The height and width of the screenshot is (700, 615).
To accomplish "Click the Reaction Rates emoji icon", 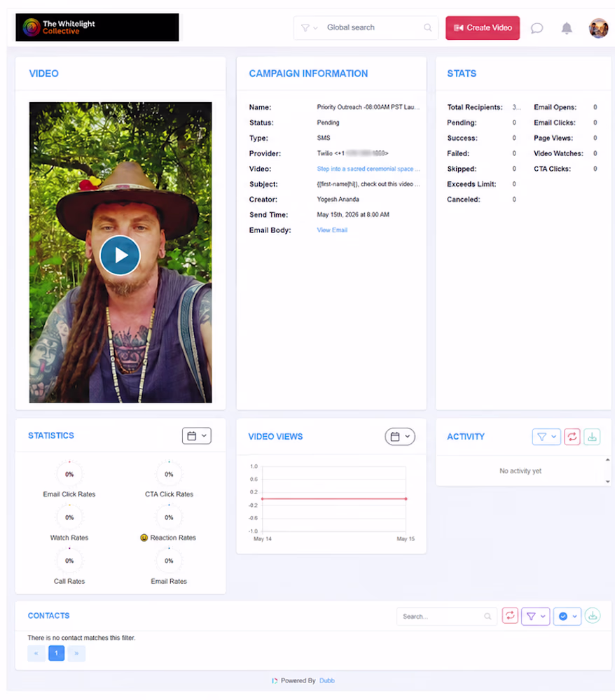I will 144,538.
